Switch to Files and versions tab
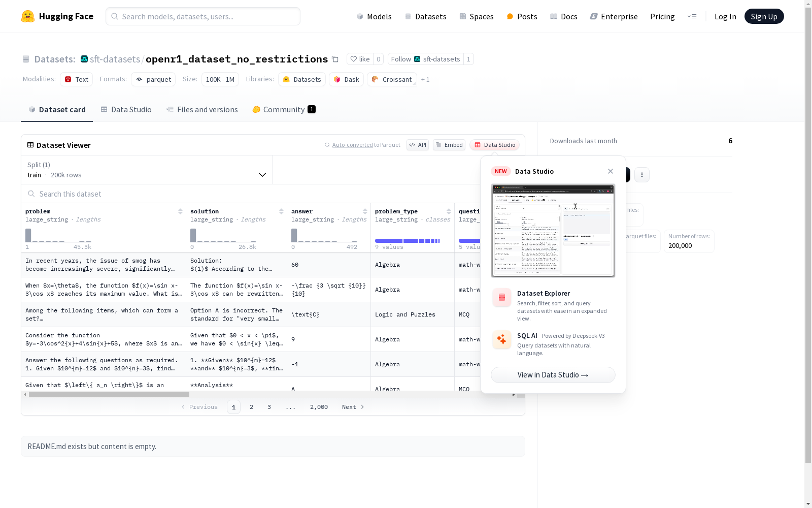The width and height of the screenshot is (812, 508). [202, 110]
